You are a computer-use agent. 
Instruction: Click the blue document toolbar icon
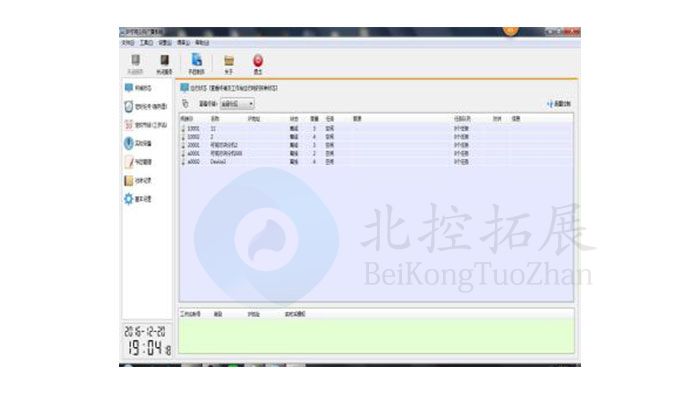pos(196,64)
